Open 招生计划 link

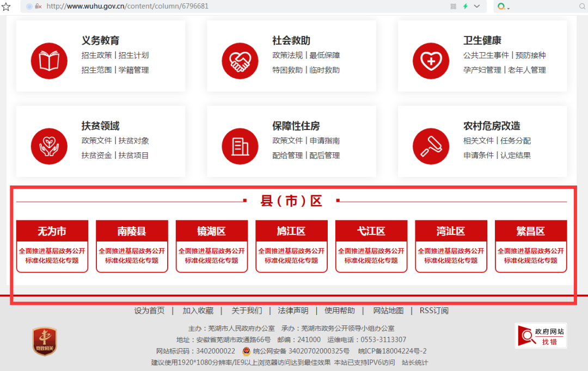click(x=133, y=55)
